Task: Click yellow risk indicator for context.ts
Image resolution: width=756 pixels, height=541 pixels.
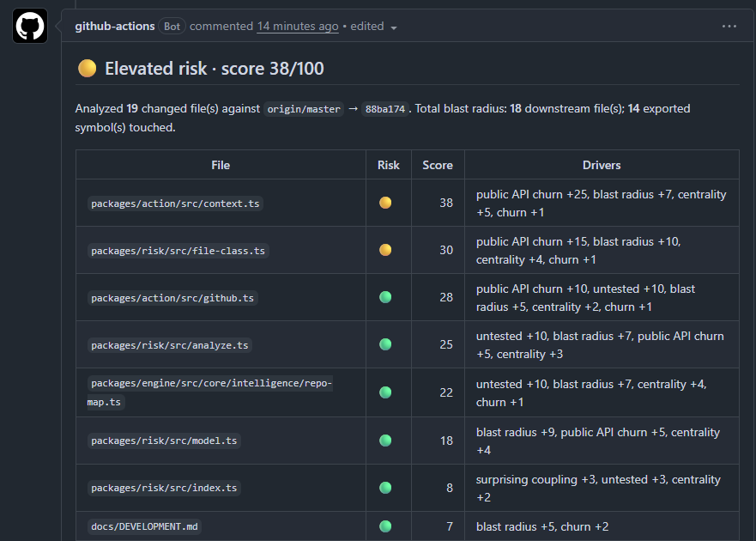Action: pos(385,203)
